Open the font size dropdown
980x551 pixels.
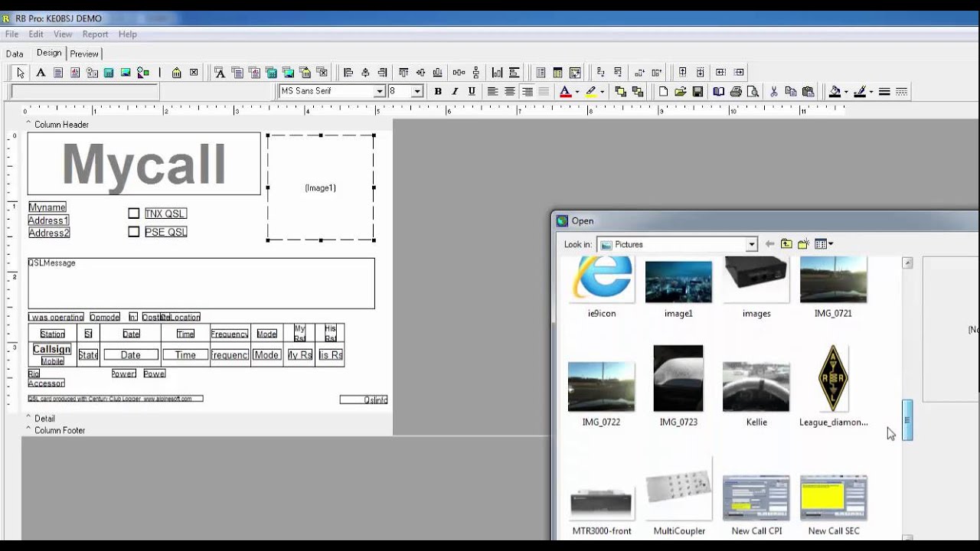coord(417,92)
